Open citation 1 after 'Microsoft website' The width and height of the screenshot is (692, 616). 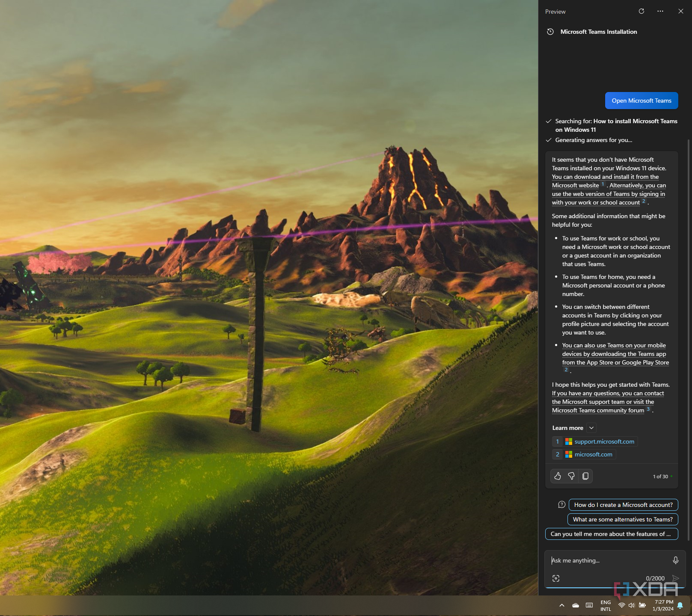603,184
